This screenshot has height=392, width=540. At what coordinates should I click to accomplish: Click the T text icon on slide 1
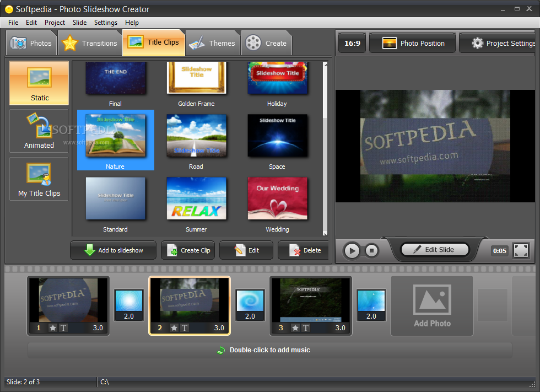[63, 328]
